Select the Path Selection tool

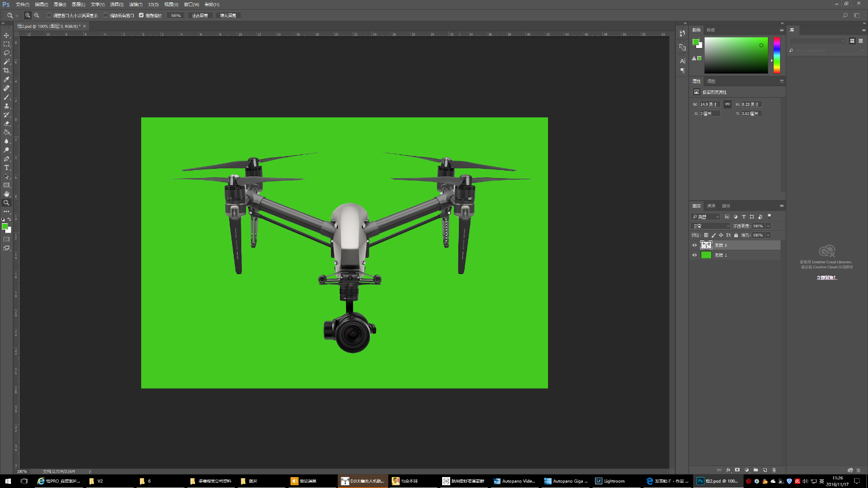6,176
